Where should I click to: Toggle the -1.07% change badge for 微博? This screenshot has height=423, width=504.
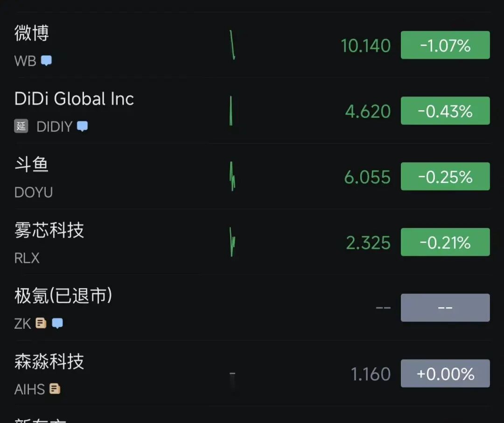tap(445, 45)
